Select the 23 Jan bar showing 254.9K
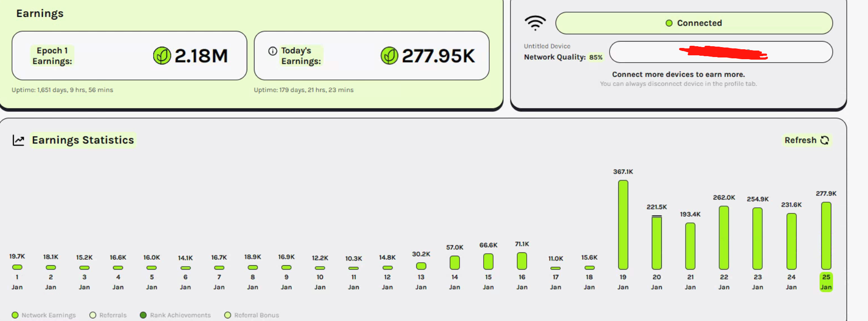Viewport: 868px width, 321px height. [x=758, y=238]
